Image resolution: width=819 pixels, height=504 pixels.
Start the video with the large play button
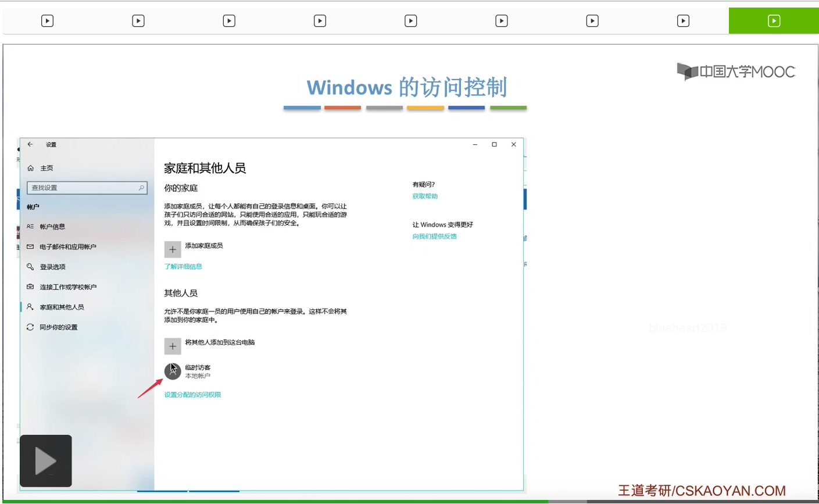(x=46, y=461)
